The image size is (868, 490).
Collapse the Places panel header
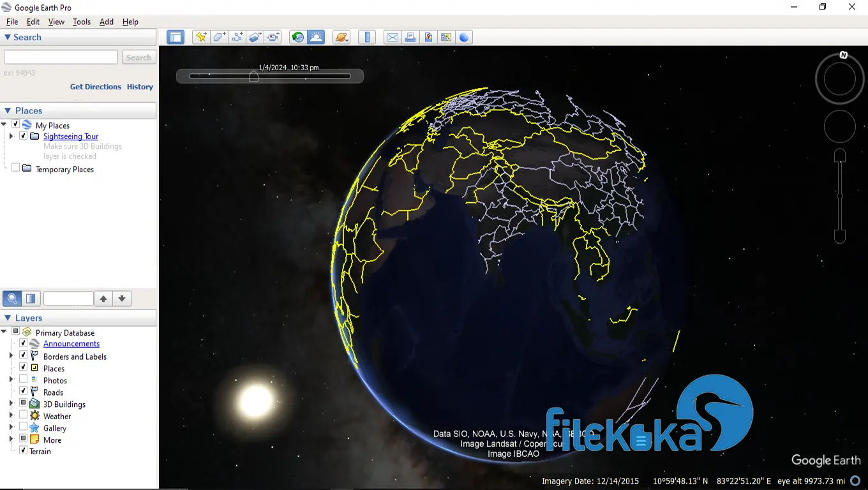78,110
